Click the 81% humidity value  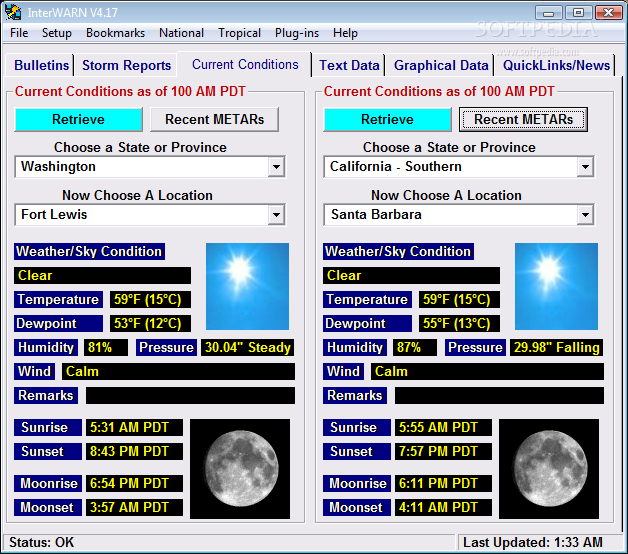click(x=106, y=347)
